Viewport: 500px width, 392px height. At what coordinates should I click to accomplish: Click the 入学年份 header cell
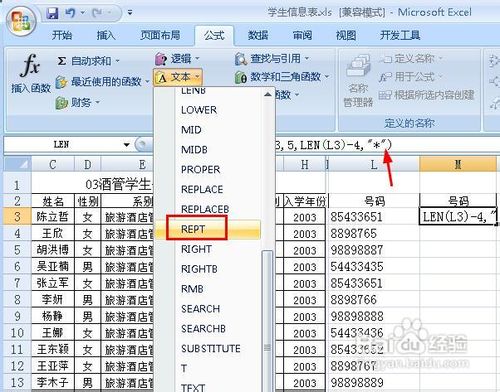click(x=305, y=201)
